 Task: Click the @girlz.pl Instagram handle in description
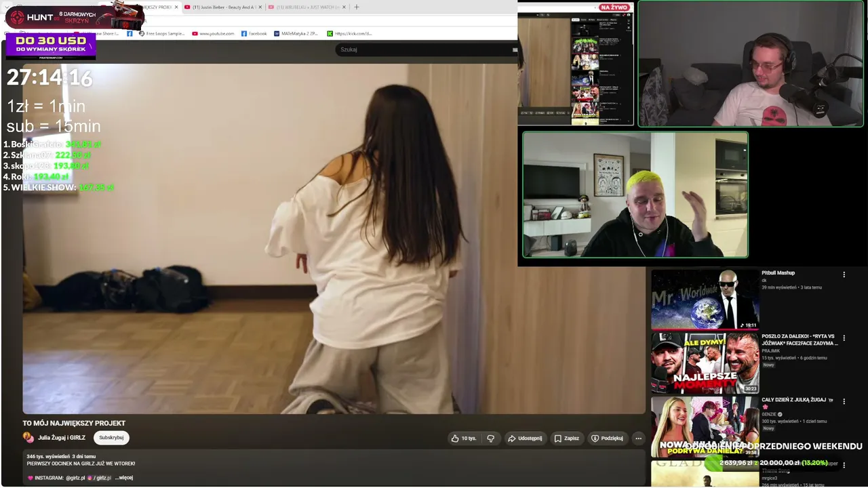click(x=75, y=478)
